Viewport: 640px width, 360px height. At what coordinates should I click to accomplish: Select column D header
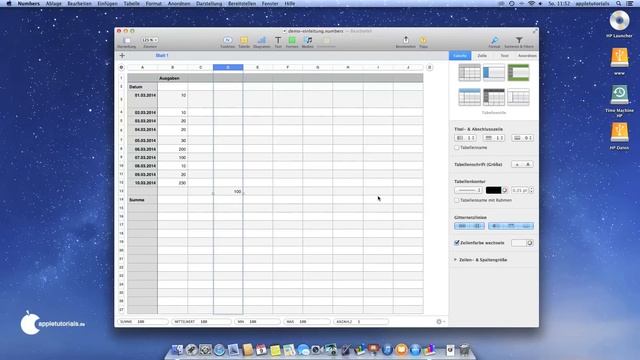[228, 67]
